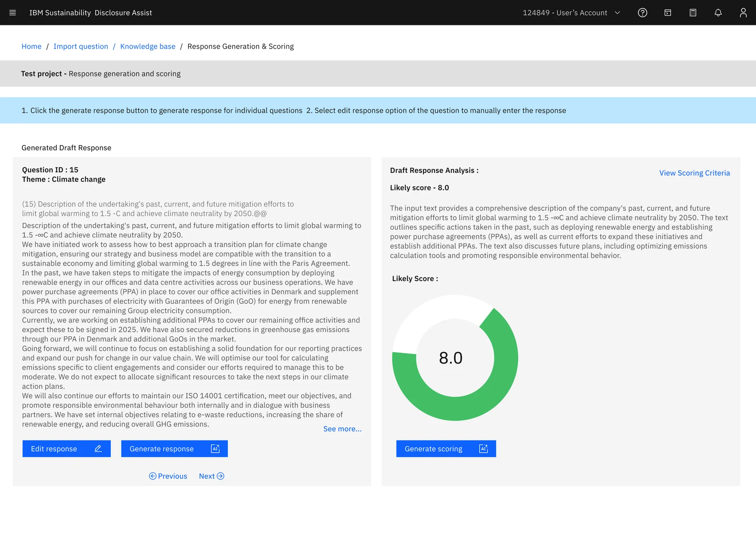This screenshot has width=756, height=538.
Task: Expand text with See more... link
Action: point(342,429)
